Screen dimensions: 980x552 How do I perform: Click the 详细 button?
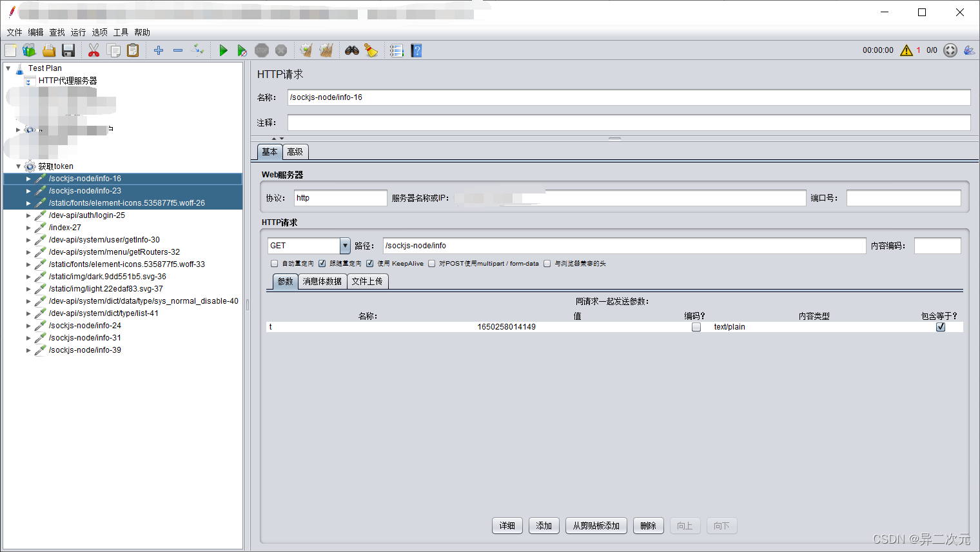pyautogui.click(x=507, y=526)
